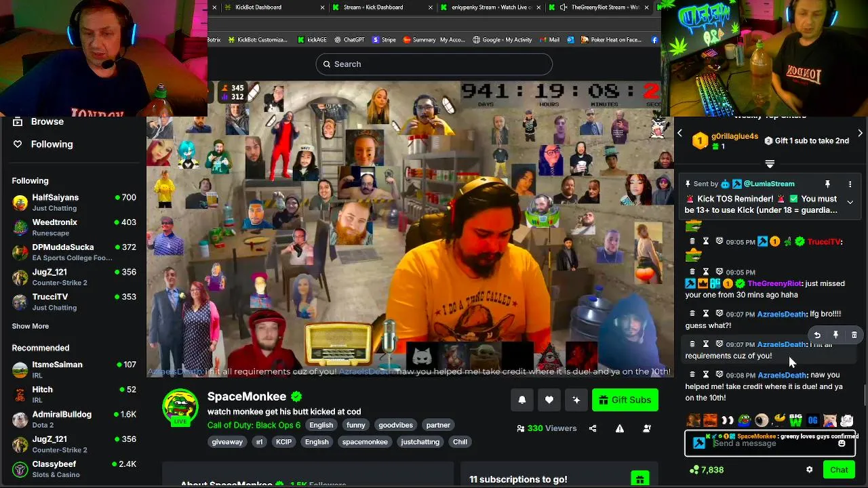The height and width of the screenshot is (488, 868).
Task: Click timeout hourglass on TheGreenyRiot message
Action: coord(706,272)
